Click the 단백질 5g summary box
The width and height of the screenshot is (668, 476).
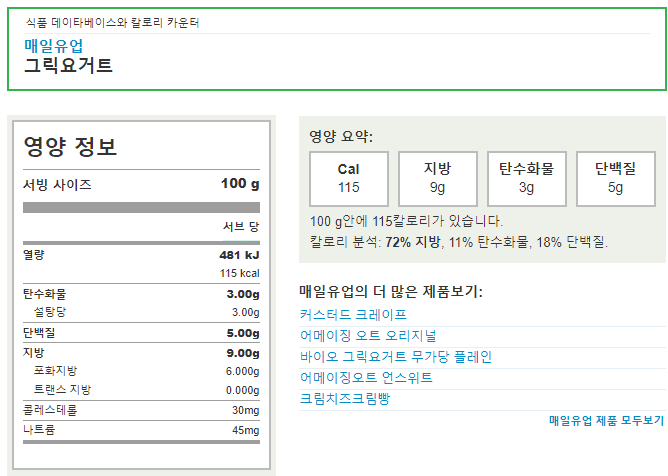tap(616, 179)
